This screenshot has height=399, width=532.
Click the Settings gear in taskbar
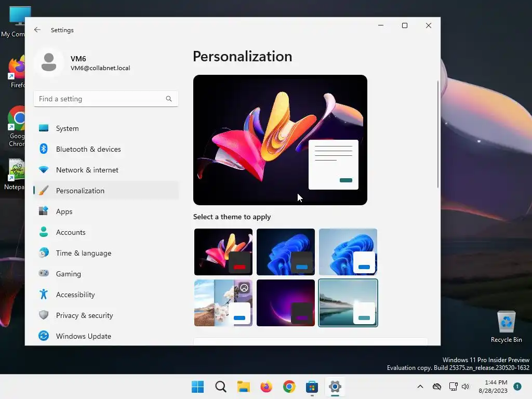[x=335, y=387]
